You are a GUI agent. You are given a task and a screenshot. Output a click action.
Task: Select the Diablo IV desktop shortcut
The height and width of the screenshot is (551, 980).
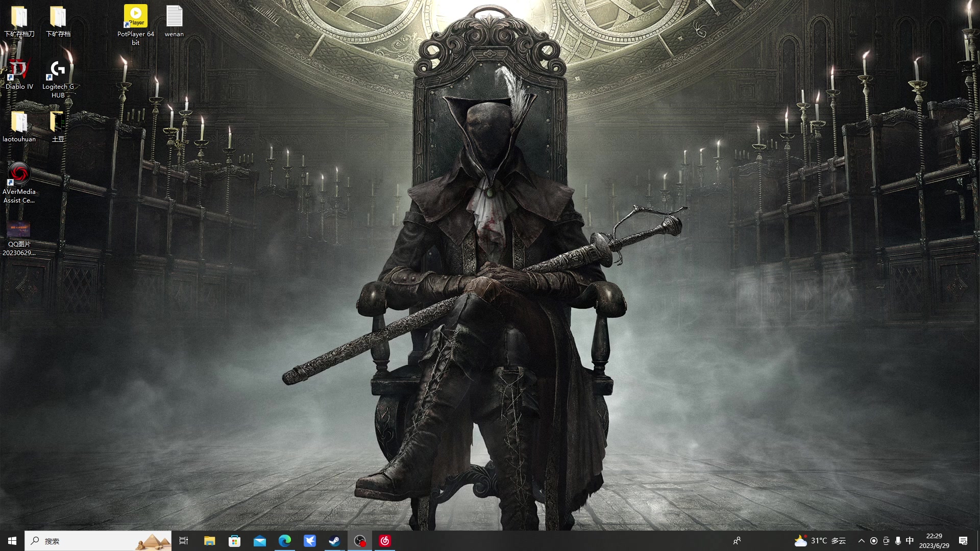19,74
